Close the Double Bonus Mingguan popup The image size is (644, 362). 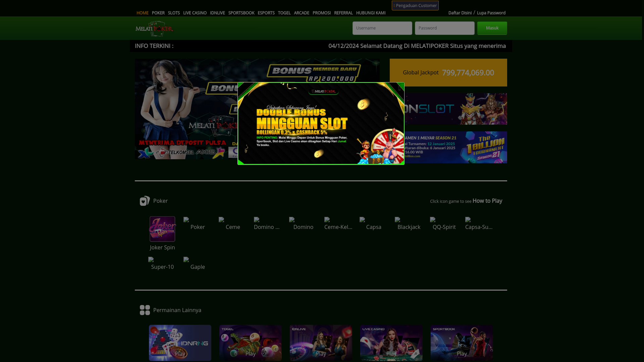(399, 88)
